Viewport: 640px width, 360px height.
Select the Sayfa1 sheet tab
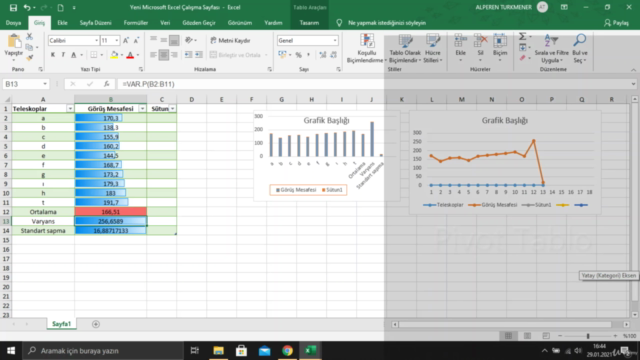[61, 324]
